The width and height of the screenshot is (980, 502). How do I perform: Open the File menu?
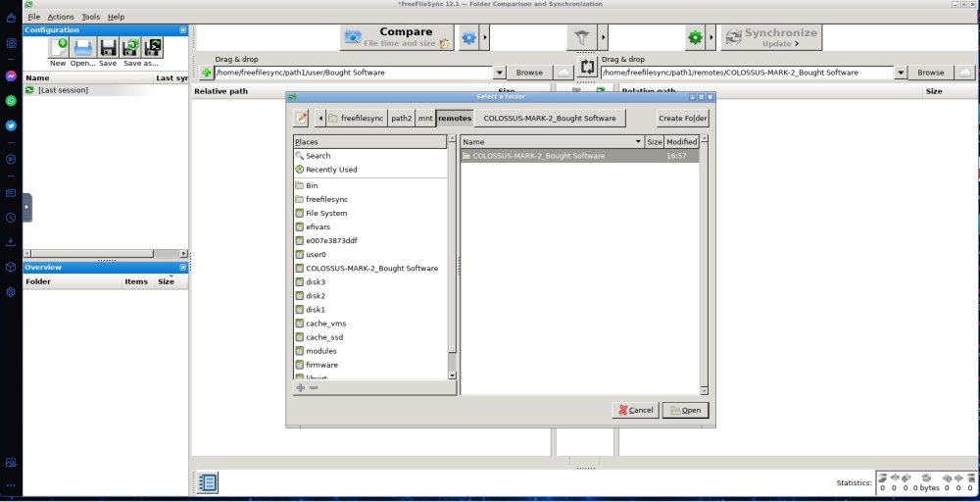coord(33,17)
